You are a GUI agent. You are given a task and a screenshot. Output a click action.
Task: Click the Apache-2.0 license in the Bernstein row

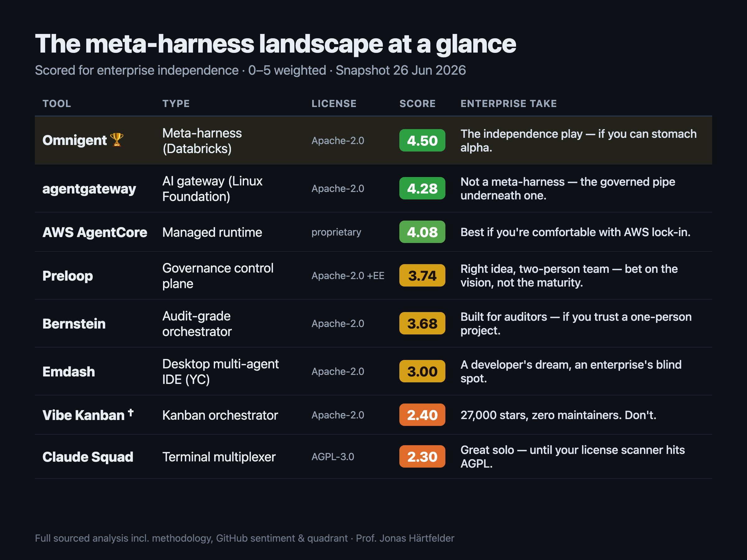(338, 324)
